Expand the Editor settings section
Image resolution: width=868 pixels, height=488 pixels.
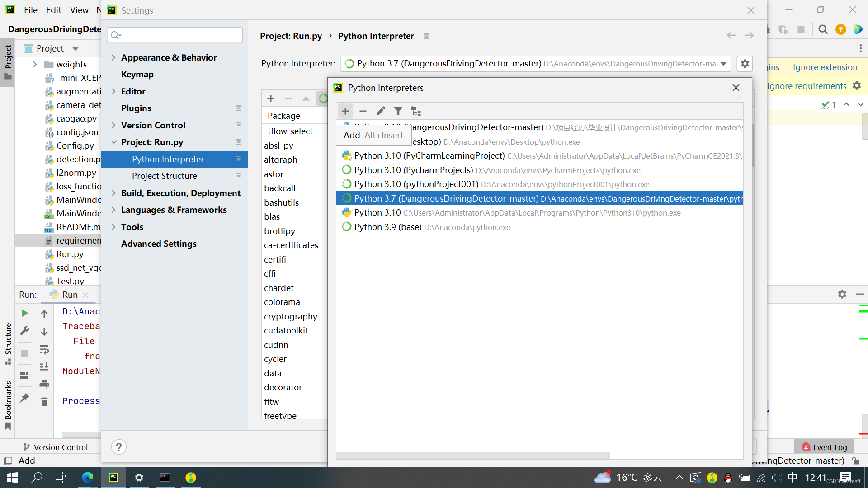pos(113,91)
